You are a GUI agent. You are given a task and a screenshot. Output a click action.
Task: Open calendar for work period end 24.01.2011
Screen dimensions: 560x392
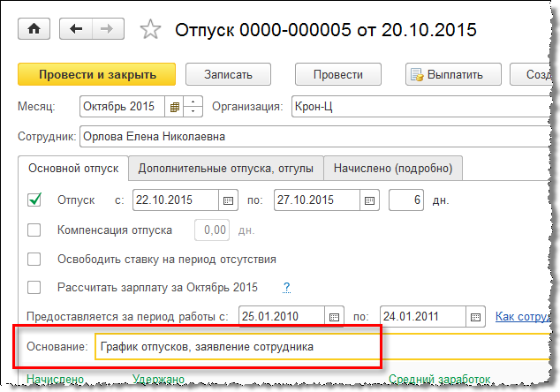click(476, 317)
